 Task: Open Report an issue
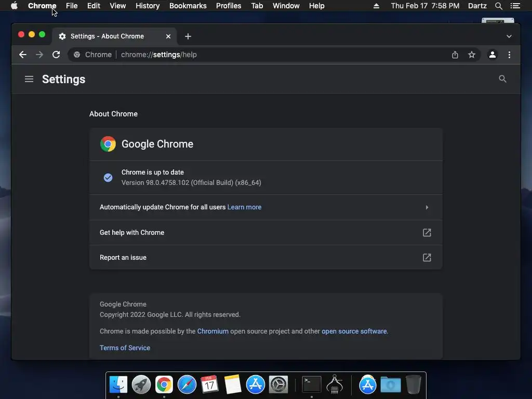(x=265, y=258)
